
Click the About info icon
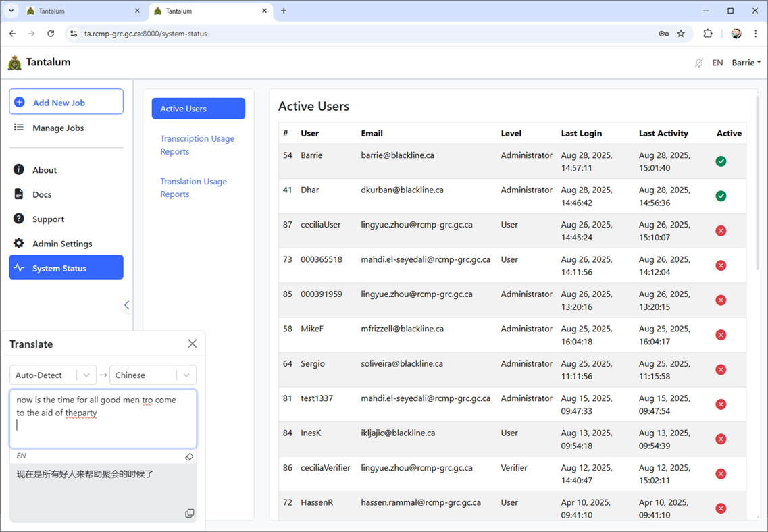click(x=19, y=169)
